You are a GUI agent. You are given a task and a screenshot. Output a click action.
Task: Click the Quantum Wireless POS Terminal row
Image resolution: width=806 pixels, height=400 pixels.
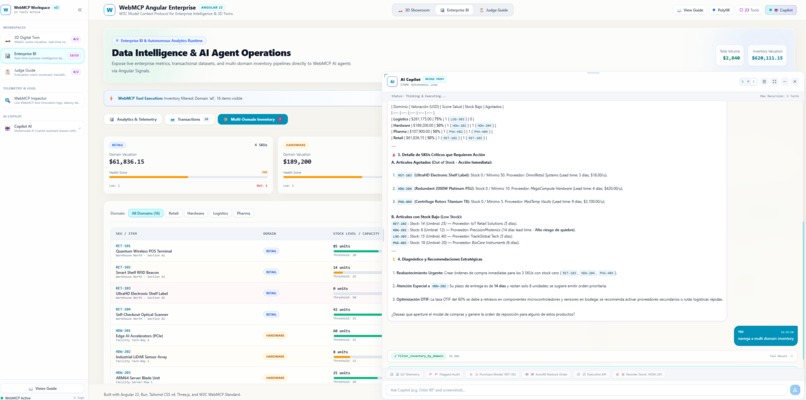pyautogui.click(x=247, y=251)
